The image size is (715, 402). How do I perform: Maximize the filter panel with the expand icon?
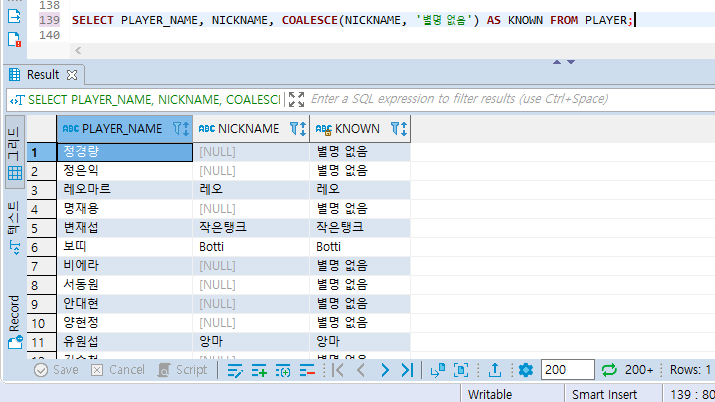point(296,99)
